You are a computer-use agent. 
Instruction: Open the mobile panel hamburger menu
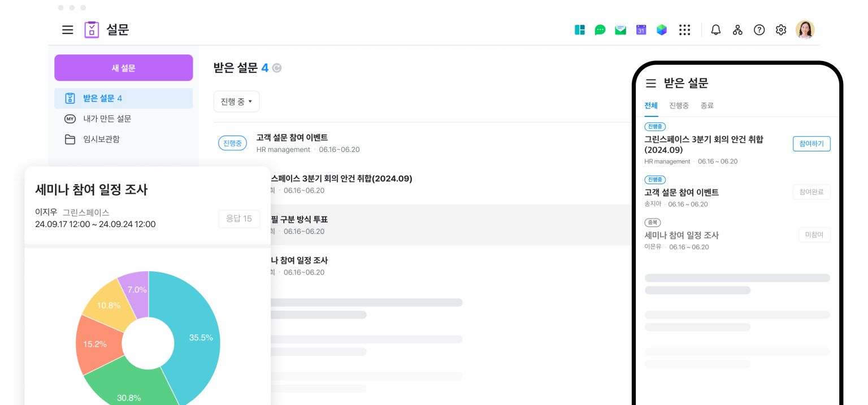[x=651, y=84]
